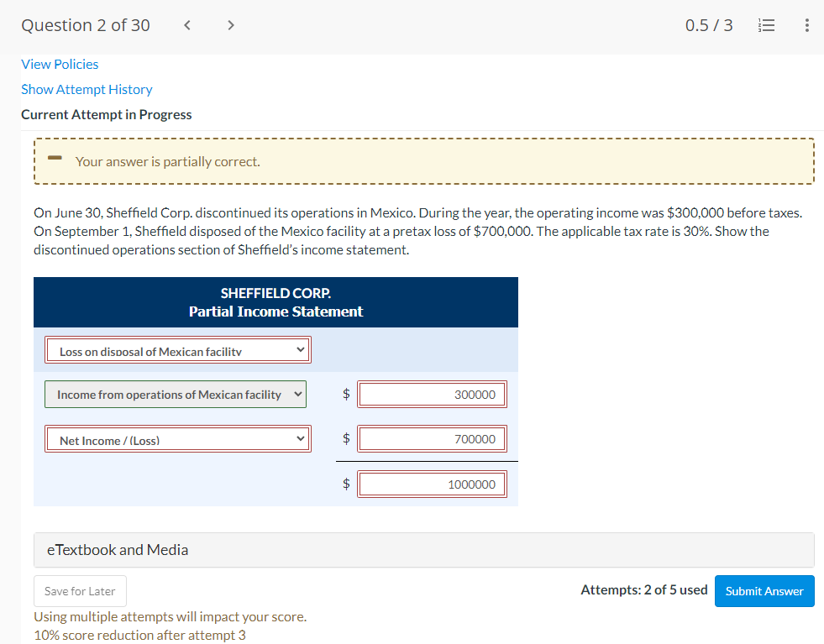This screenshot has width=824, height=644.
Task: Open the View Policies link
Action: (59, 64)
